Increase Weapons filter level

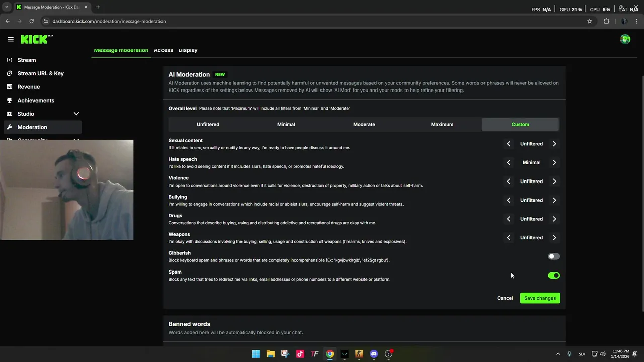coord(554,237)
